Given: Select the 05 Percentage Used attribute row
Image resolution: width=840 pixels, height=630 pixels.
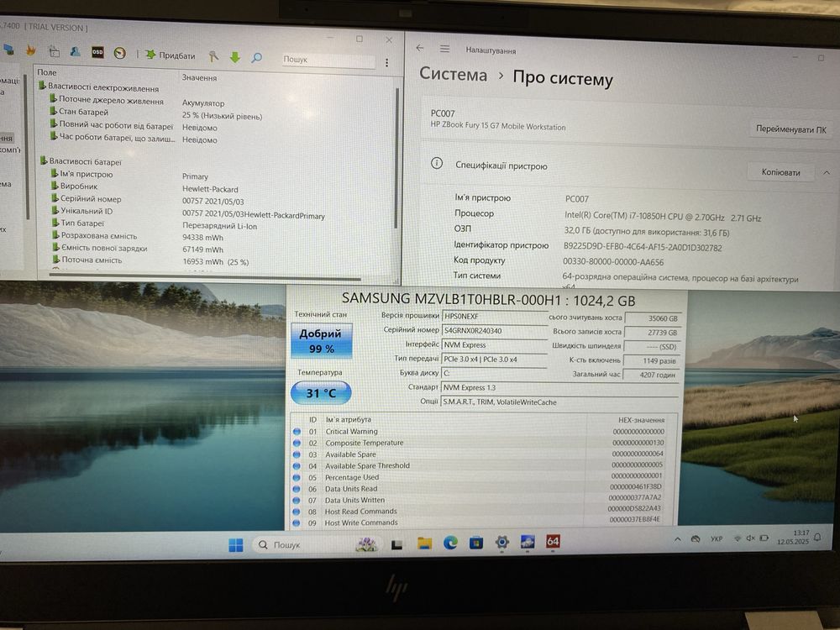Looking at the screenshot, I should coord(480,477).
